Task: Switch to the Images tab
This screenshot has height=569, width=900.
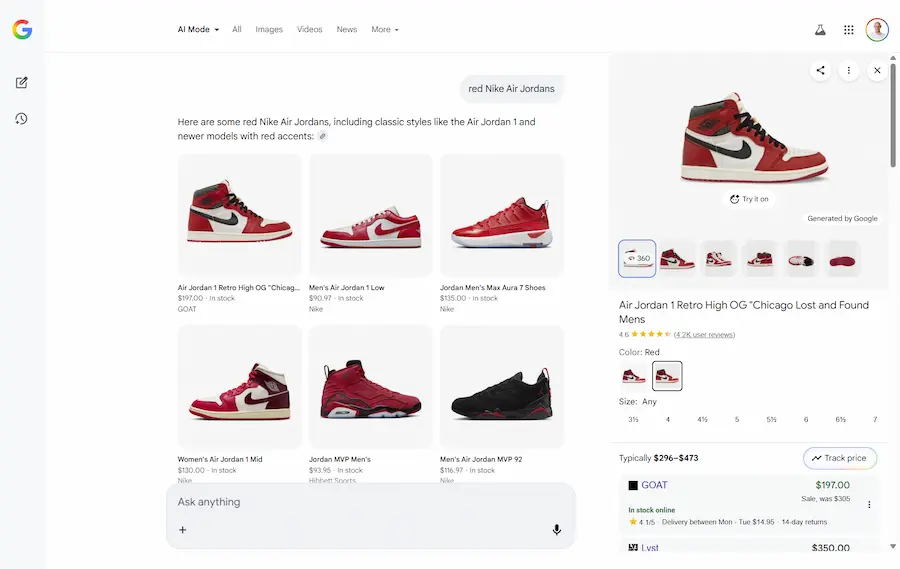Action: [269, 30]
